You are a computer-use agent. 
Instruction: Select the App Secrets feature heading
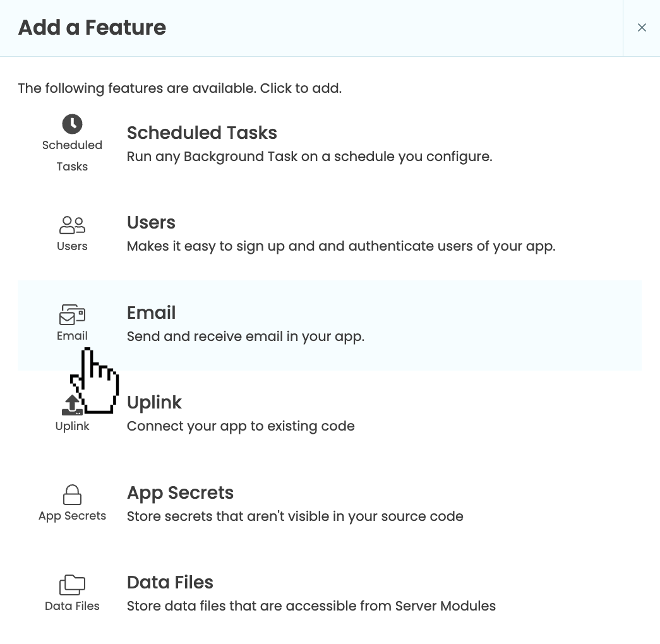tap(180, 492)
